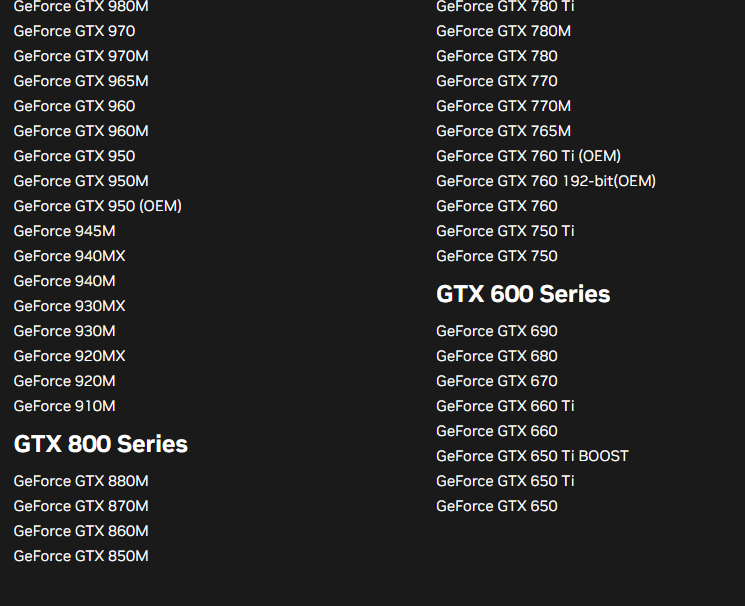745x606 pixels.
Task: Click GeForce GTX 660 Ti entry
Action: point(505,406)
